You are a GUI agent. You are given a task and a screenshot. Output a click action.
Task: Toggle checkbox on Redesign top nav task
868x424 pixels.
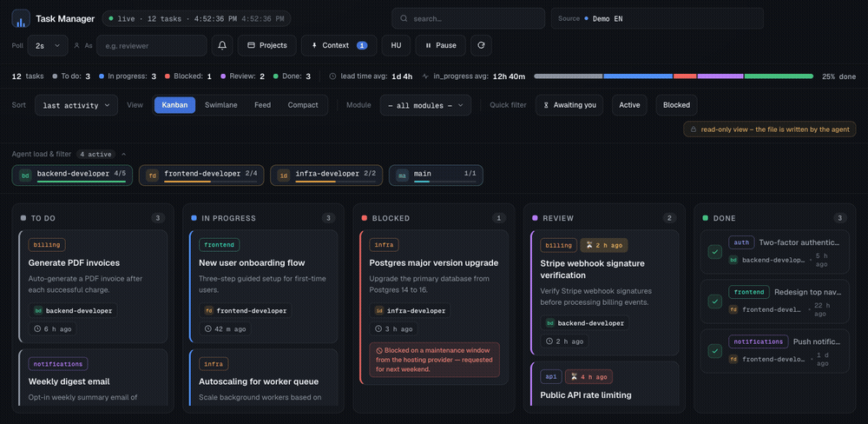point(715,301)
